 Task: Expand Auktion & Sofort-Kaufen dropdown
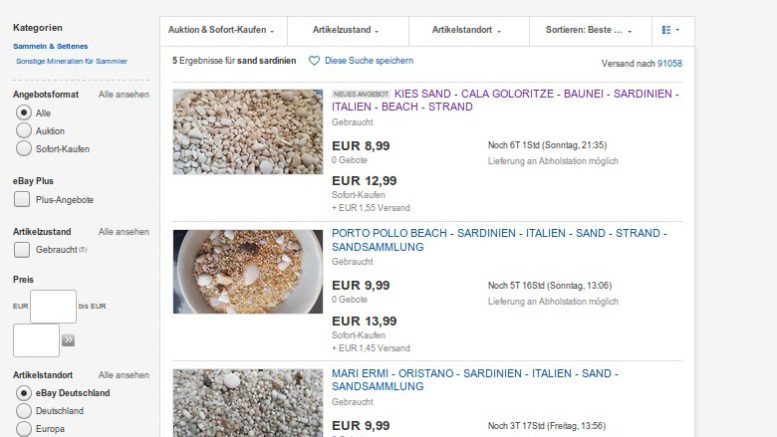tap(223, 31)
